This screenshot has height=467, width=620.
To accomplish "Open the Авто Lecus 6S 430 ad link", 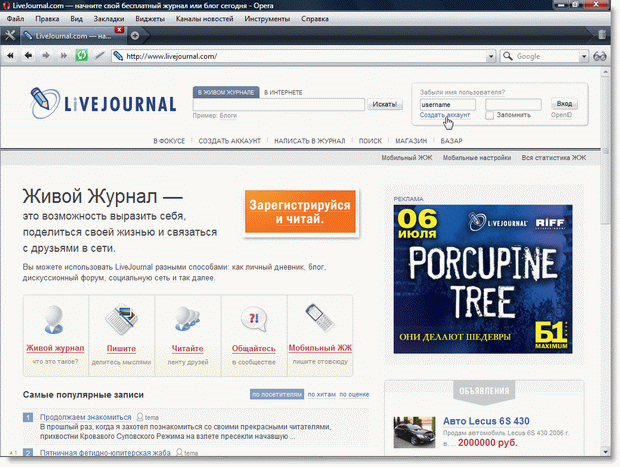I will [486, 421].
